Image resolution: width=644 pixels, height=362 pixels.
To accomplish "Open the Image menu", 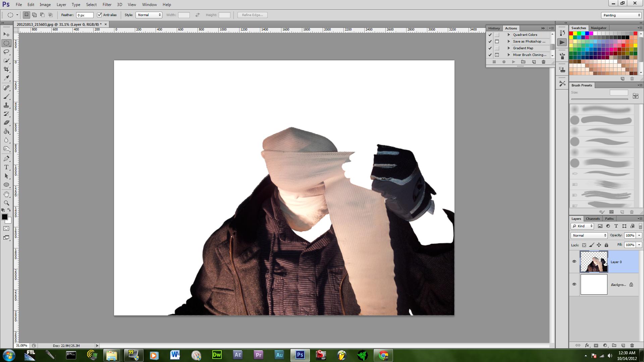I will click(x=45, y=5).
